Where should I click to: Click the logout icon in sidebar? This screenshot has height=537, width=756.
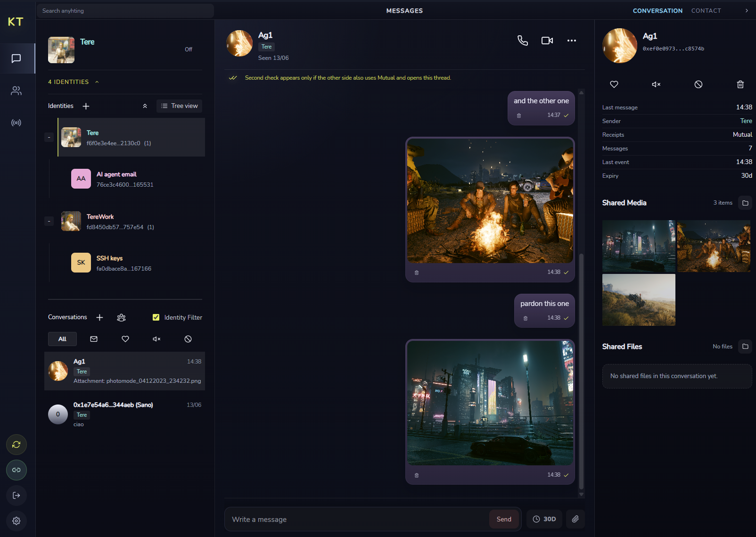[16, 496]
